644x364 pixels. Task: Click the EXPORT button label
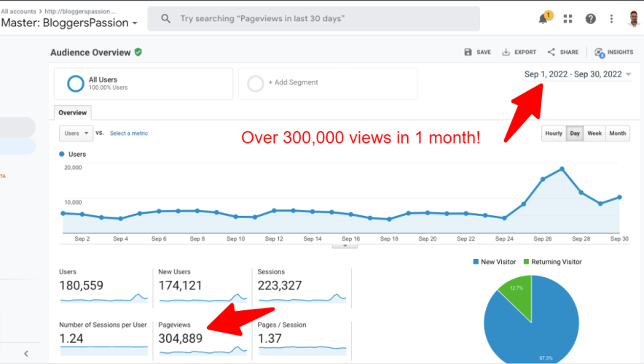(x=525, y=53)
